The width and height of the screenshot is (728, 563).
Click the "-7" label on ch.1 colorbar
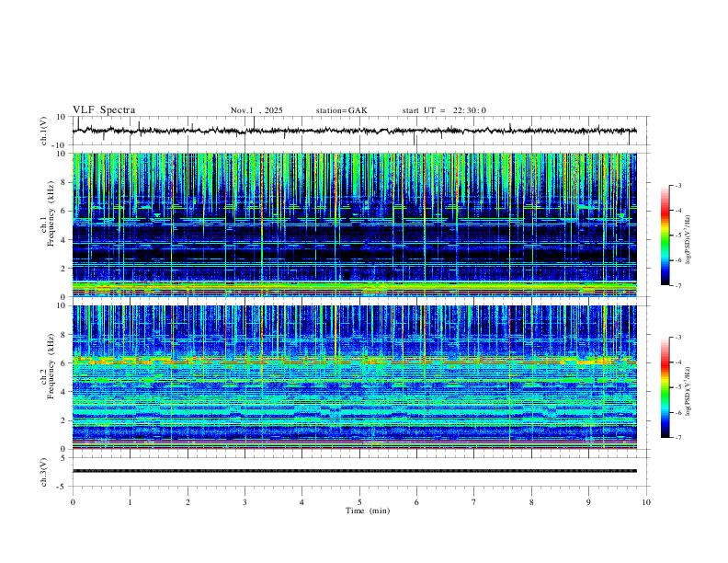[678, 285]
